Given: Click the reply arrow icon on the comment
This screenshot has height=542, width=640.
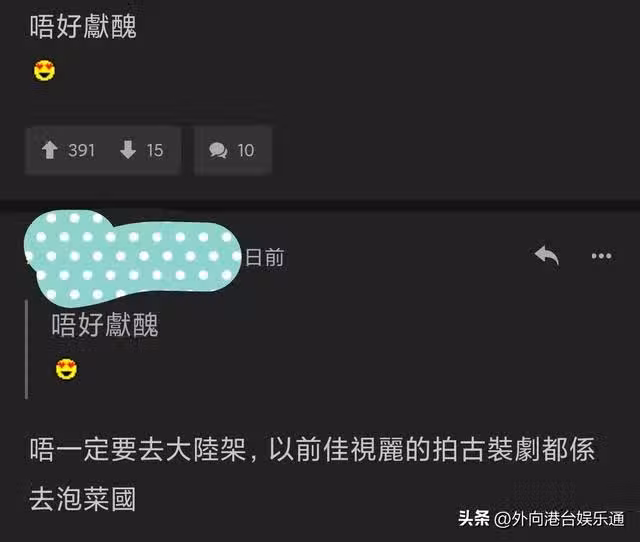Looking at the screenshot, I should pyautogui.click(x=547, y=255).
